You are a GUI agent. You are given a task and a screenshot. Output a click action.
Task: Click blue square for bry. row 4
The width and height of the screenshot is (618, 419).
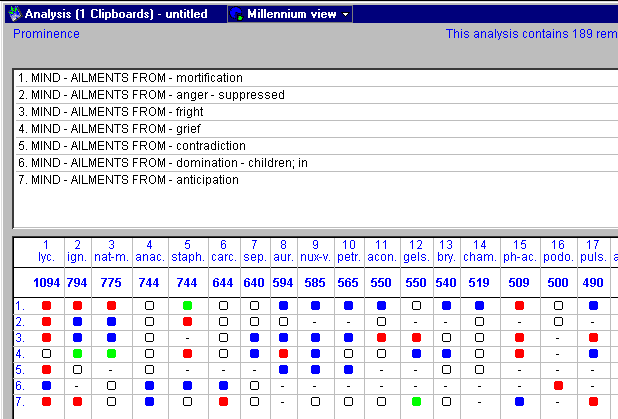tap(446, 354)
